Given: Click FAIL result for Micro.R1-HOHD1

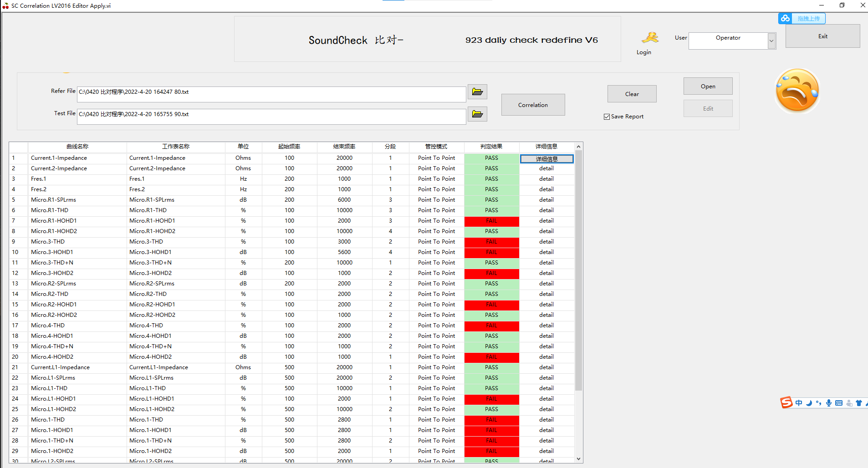Looking at the screenshot, I should [x=491, y=221].
